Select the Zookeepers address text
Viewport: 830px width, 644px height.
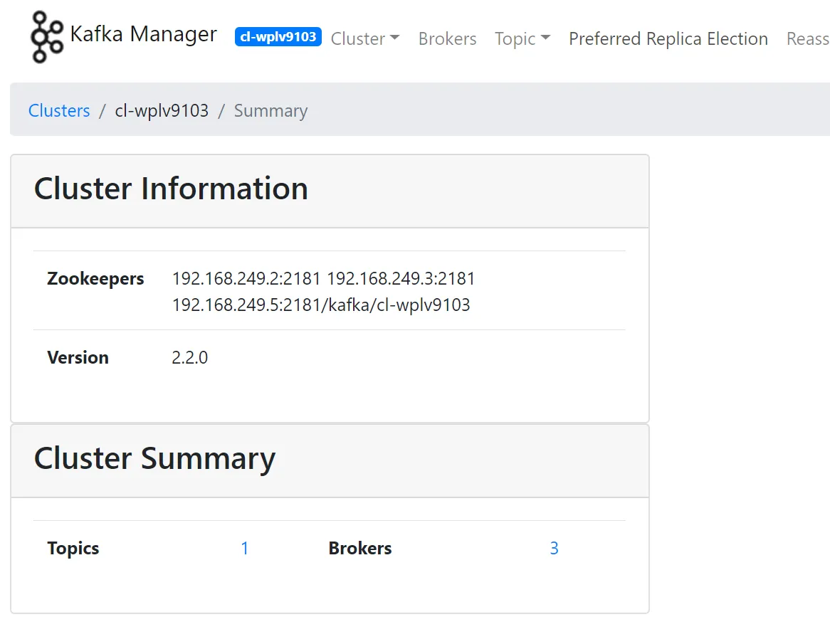323,278
